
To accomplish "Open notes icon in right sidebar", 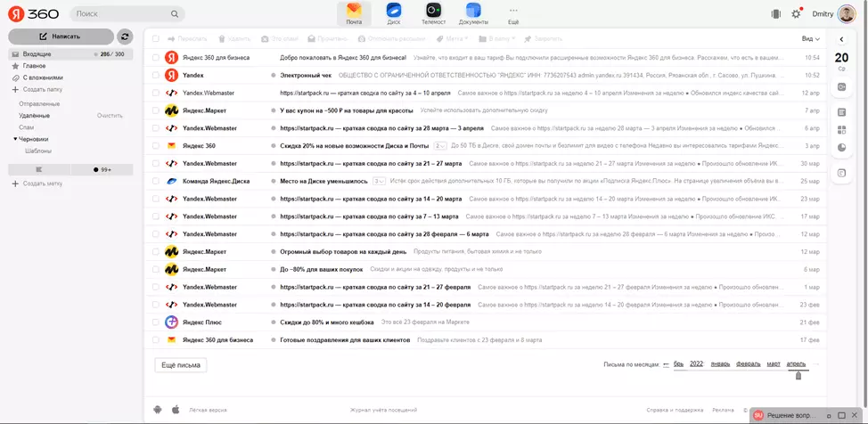I will tap(841, 112).
